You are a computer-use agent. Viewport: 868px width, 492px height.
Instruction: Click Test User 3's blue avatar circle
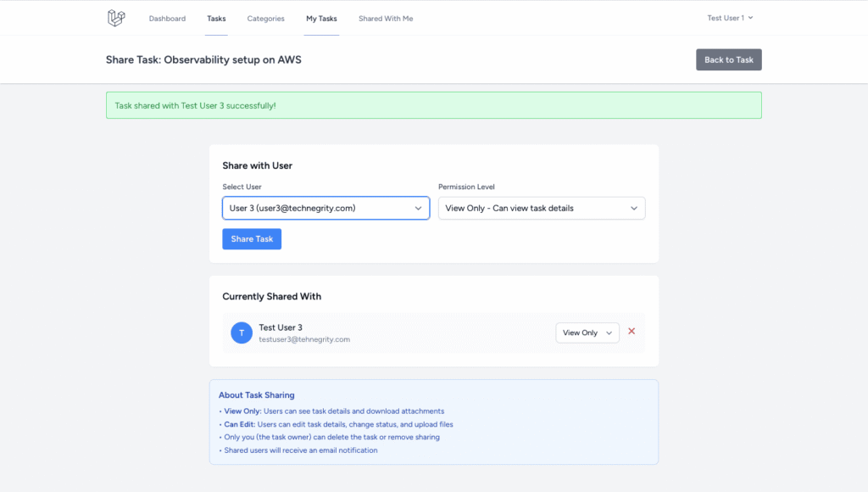(242, 333)
